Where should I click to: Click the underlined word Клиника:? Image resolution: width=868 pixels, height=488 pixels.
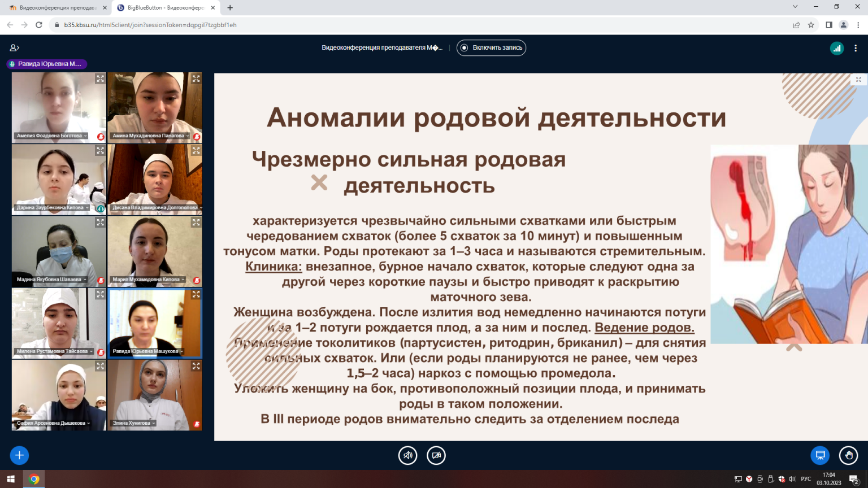tap(274, 267)
